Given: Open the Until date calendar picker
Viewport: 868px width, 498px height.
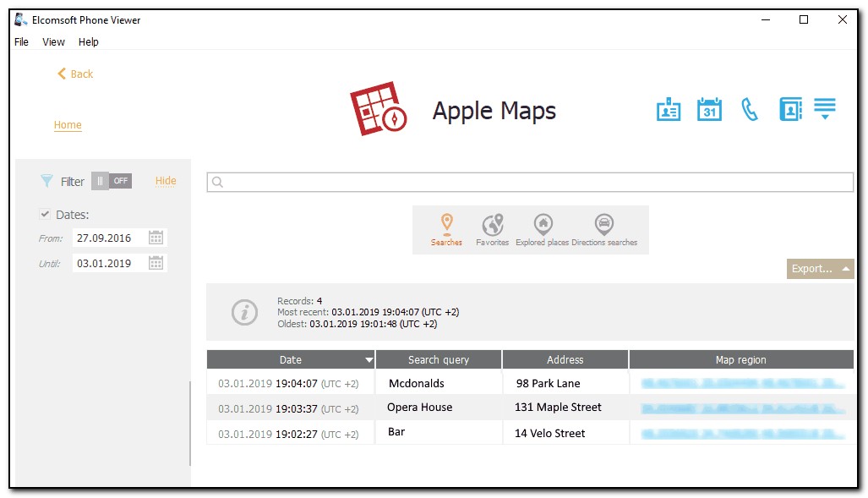Looking at the screenshot, I should 156,263.
